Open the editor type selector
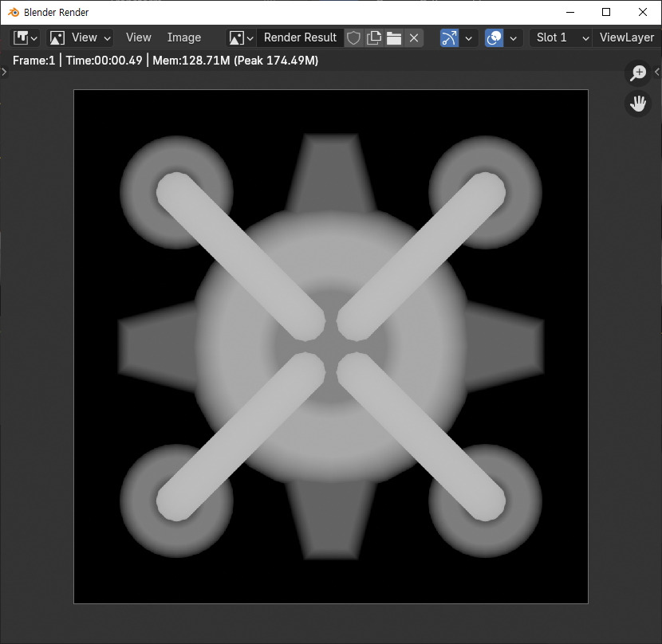 click(25, 38)
